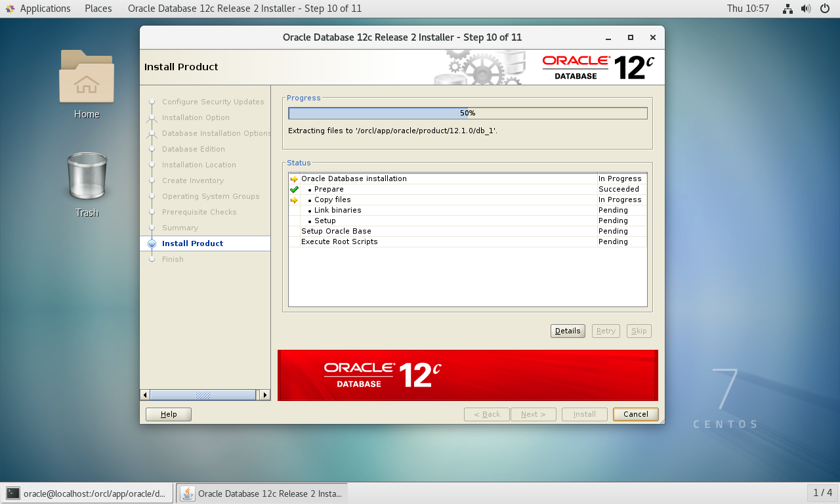The image size is (840, 504).
Task: Click the sidebar horizontal scrollbar thumb
Action: (203, 395)
